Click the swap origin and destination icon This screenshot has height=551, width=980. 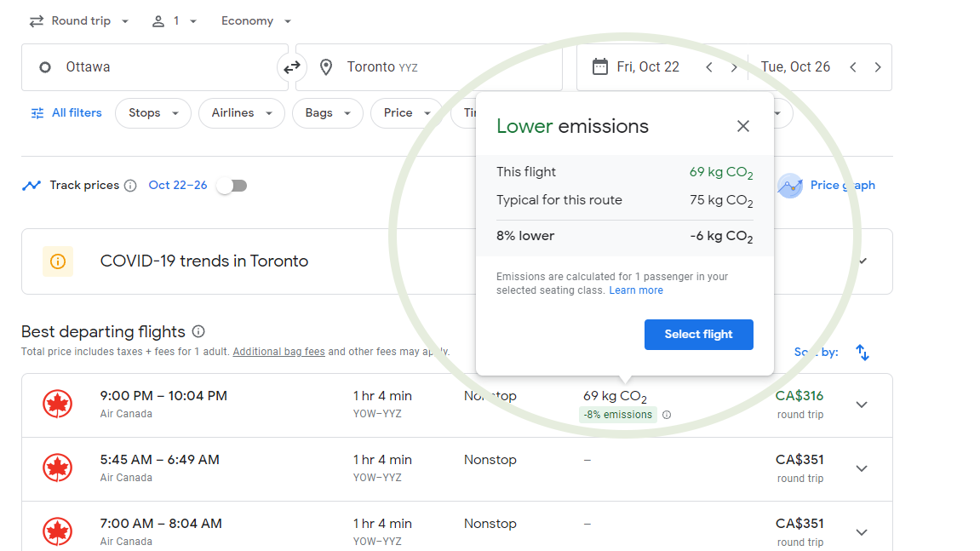(292, 67)
